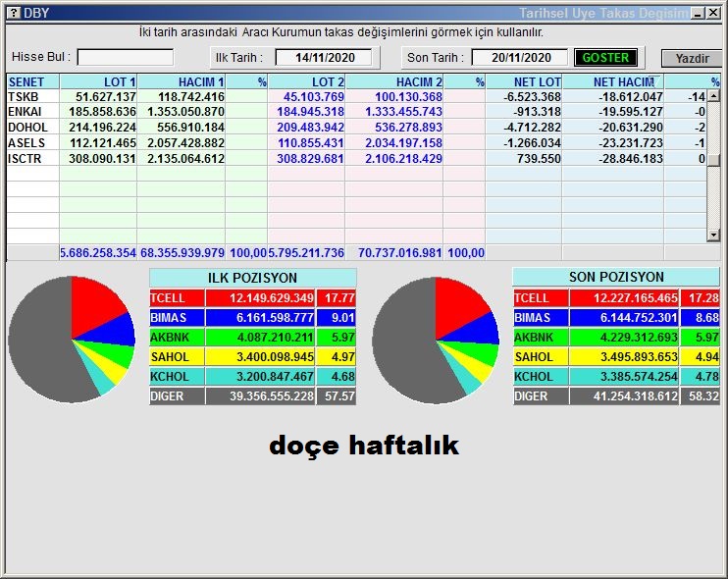Viewport: 728px width, 579px height.
Task: Click BIMAS in SON POZISYON legend
Action: tap(541, 318)
